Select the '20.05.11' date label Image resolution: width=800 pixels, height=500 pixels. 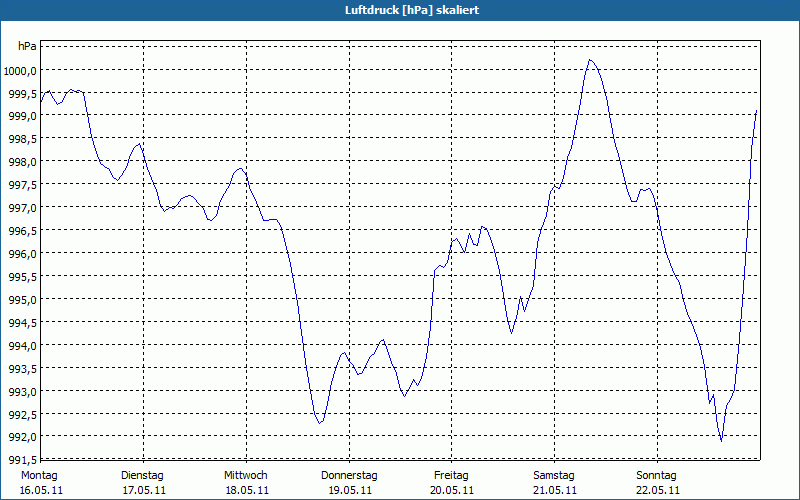coord(453,491)
